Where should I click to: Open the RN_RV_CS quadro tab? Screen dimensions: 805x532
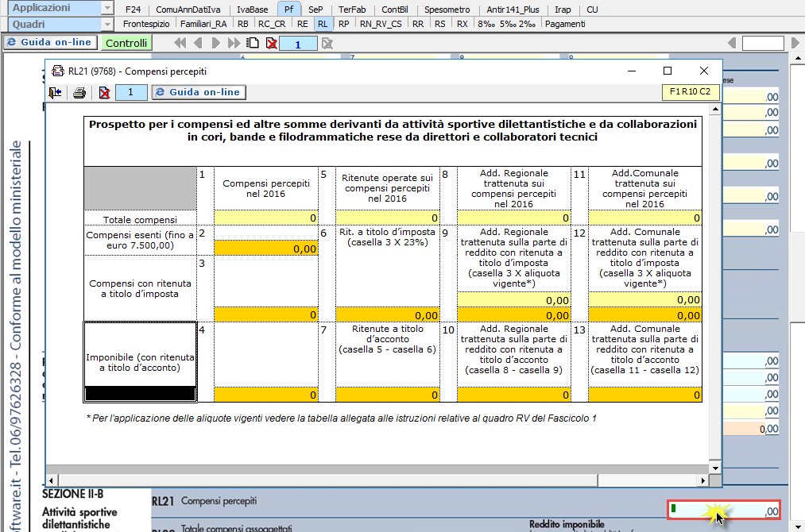click(x=381, y=24)
